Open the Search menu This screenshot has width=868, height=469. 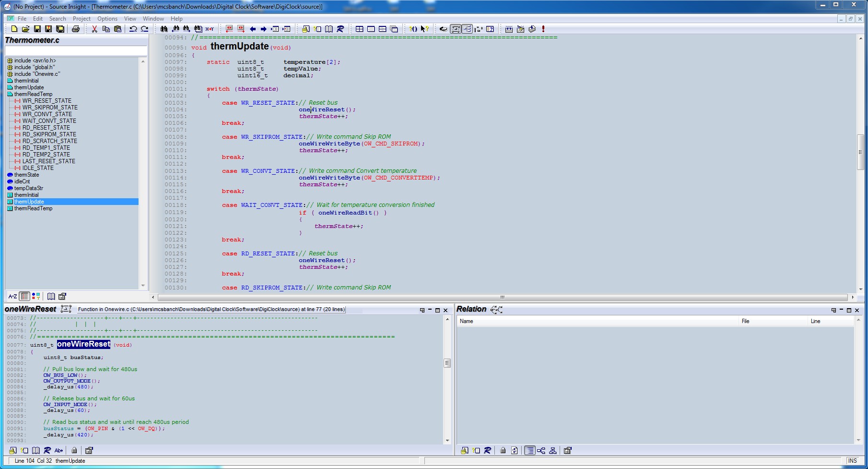[x=58, y=19]
